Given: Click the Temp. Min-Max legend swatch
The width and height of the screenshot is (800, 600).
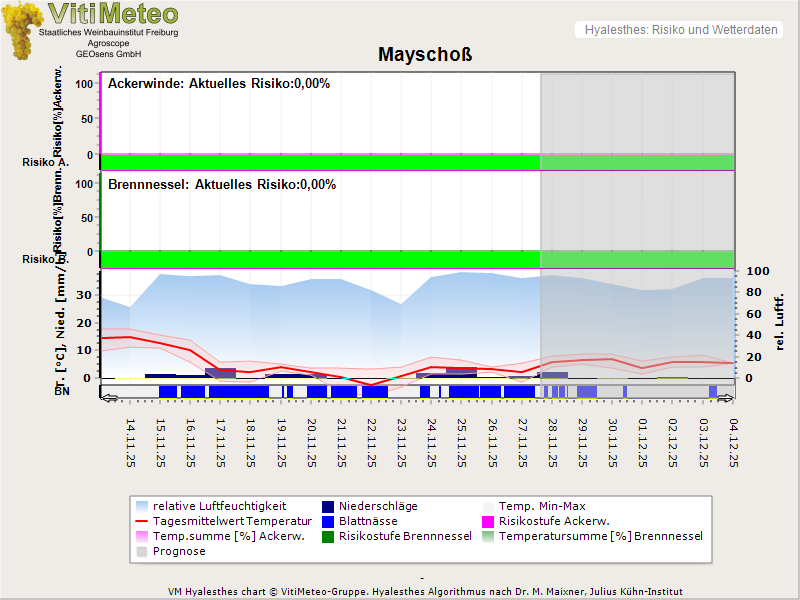Looking at the screenshot, I should coord(489,506).
